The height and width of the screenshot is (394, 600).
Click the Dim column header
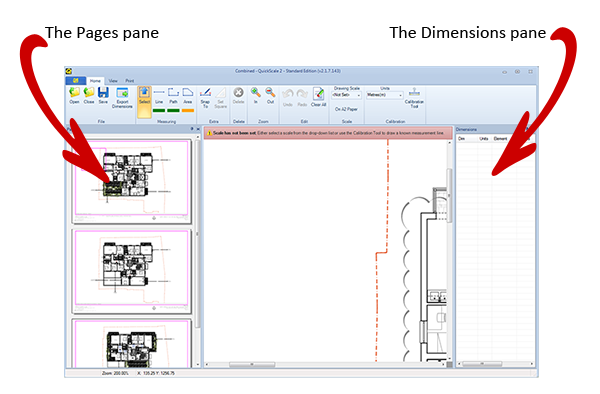462,138
